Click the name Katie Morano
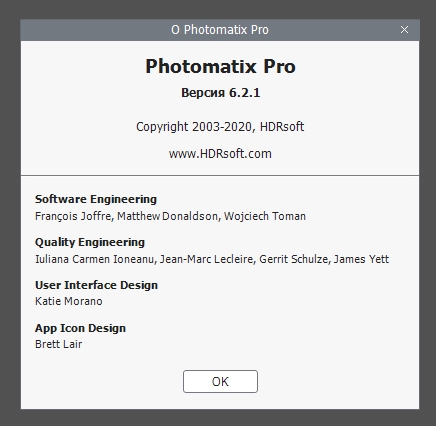This screenshot has height=426, width=436. tap(69, 301)
